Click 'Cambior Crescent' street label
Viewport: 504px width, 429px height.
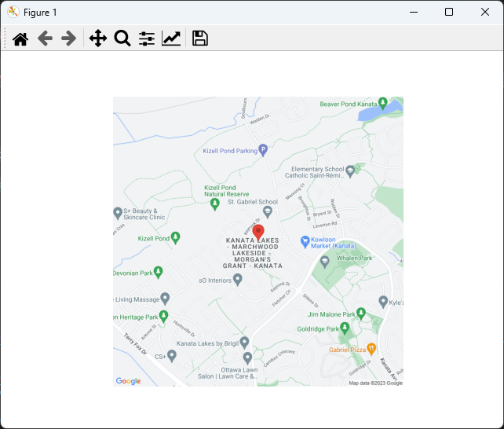coord(279,357)
